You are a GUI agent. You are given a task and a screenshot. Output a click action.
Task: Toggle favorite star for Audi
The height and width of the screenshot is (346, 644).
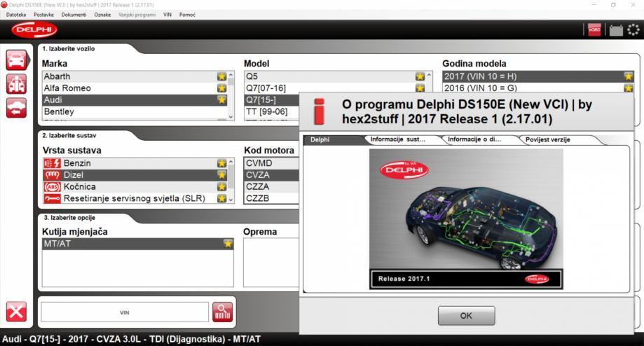pos(221,99)
